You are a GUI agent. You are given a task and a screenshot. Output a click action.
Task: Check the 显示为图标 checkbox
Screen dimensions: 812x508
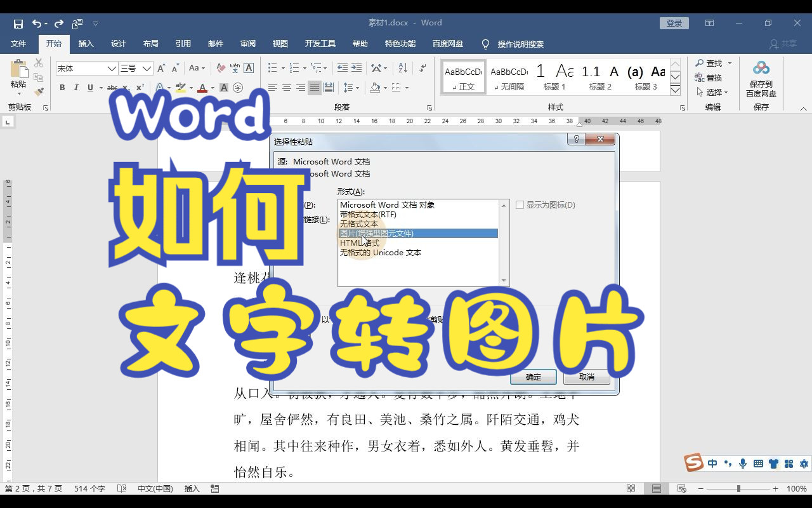point(520,205)
